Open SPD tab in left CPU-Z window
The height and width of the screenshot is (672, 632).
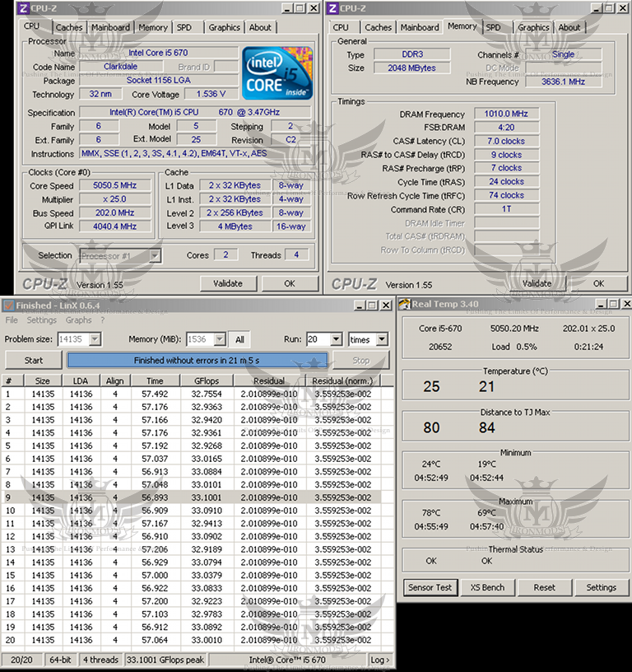pyautogui.click(x=184, y=27)
